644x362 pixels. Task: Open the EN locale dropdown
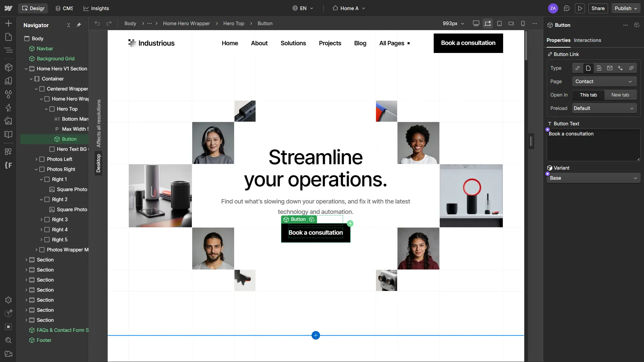303,8
